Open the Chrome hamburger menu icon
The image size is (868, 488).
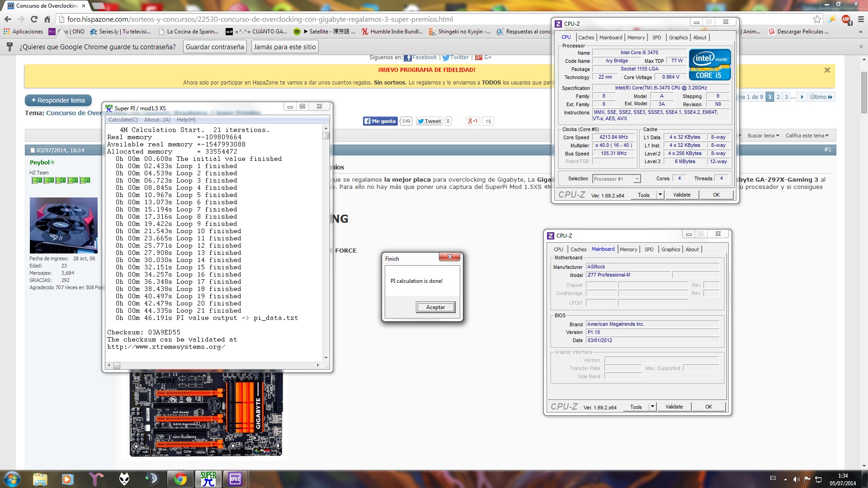[861, 19]
